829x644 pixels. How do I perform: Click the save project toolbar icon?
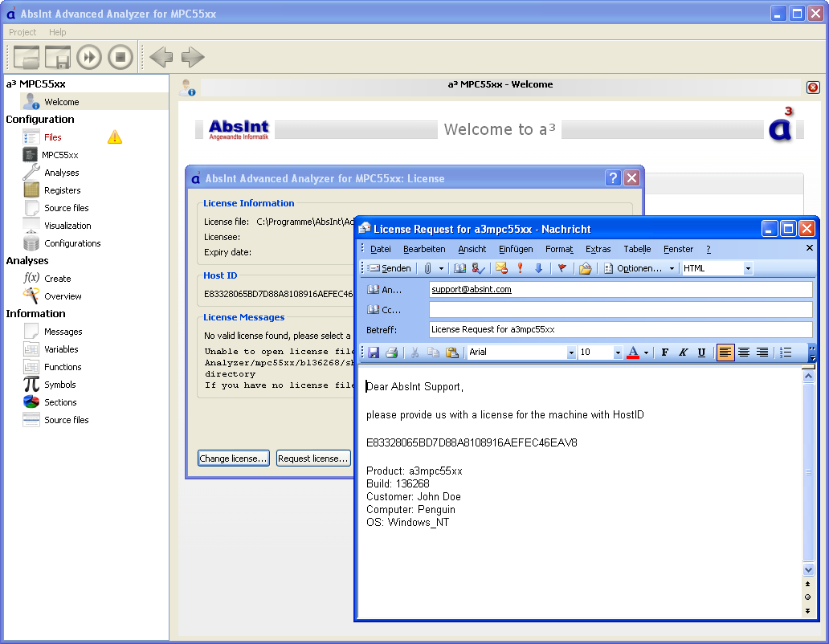pyautogui.click(x=58, y=57)
